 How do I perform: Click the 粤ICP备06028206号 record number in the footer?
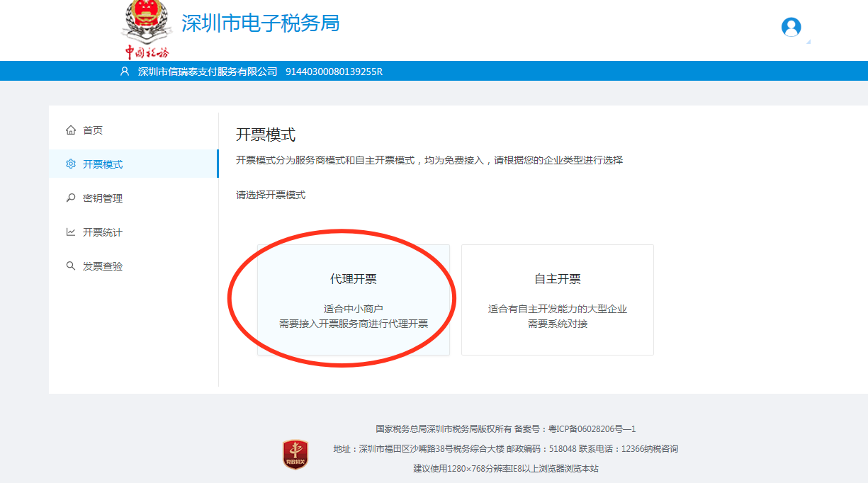click(592, 429)
